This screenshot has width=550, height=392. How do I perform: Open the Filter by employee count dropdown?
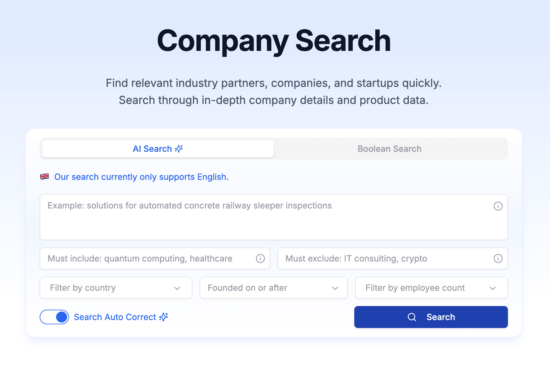[431, 288]
